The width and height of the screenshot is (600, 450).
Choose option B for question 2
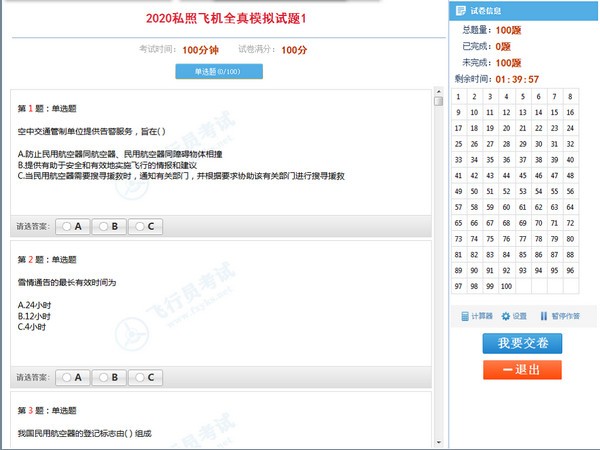(x=109, y=378)
